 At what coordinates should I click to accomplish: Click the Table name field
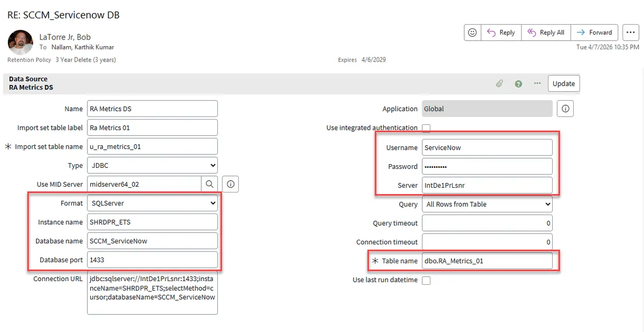click(x=487, y=261)
